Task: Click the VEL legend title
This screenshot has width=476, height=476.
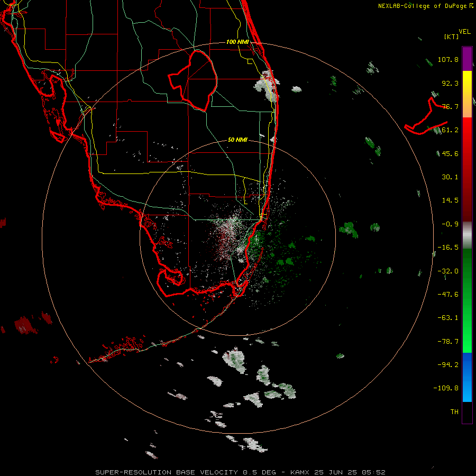Action: [465, 32]
